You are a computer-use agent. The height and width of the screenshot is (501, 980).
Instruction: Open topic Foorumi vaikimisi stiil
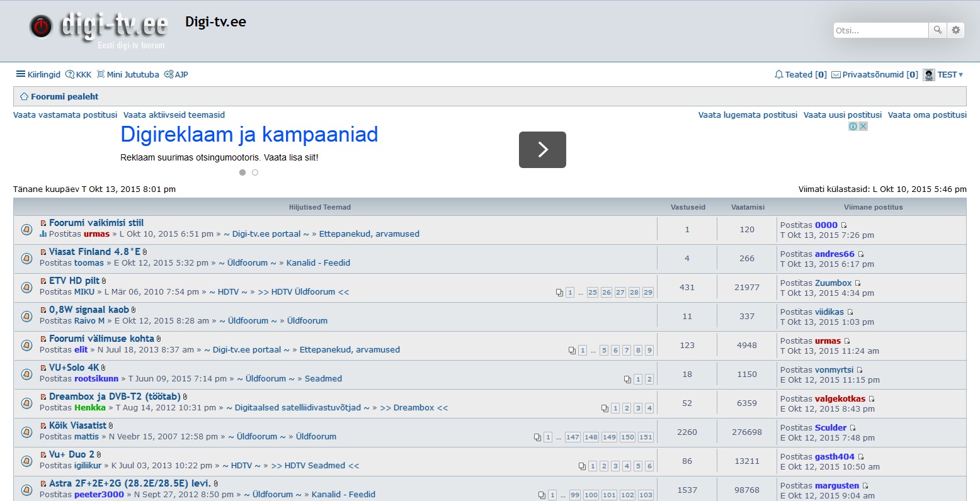coord(96,223)
